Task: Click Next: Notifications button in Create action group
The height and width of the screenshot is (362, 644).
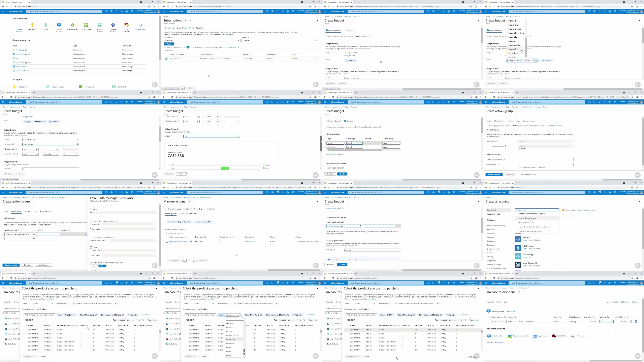Action: (528, 175)
